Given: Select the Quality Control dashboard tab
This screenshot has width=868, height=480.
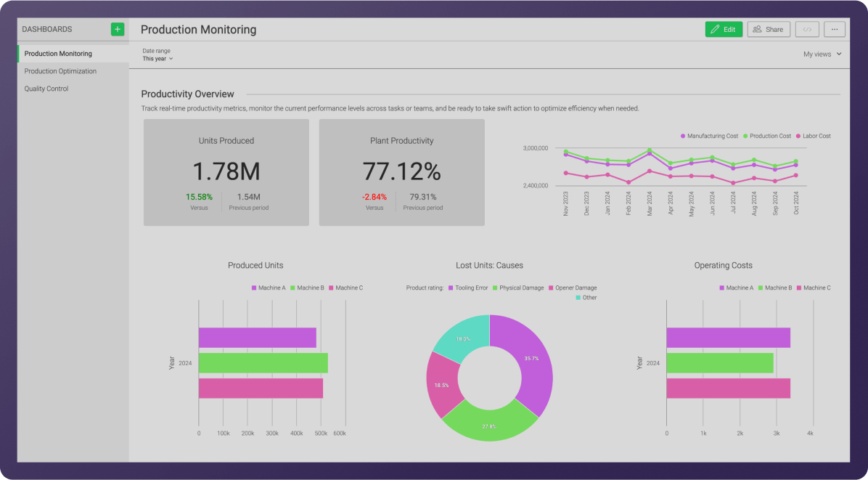Looking at the screenshot, I should pyautogui.click(x=45, y=88).
